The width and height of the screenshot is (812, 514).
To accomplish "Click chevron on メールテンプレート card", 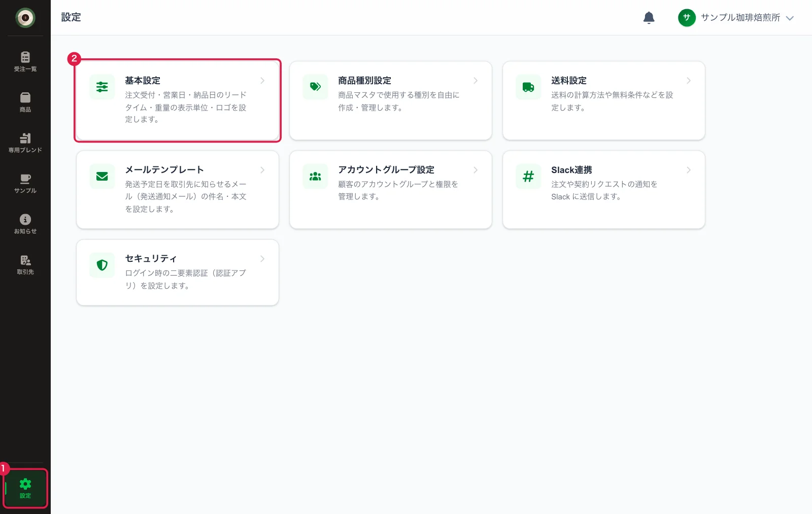I will tap(262, 170).
